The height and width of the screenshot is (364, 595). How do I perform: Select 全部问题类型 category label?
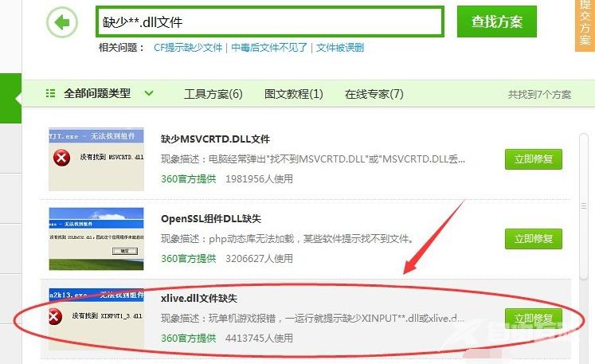[97, 93]
